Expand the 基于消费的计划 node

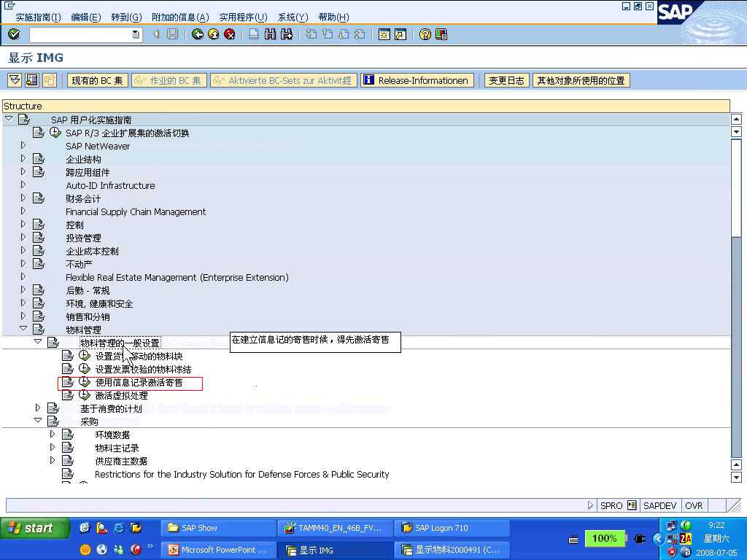pyautogui.click(x=38, y=408)
